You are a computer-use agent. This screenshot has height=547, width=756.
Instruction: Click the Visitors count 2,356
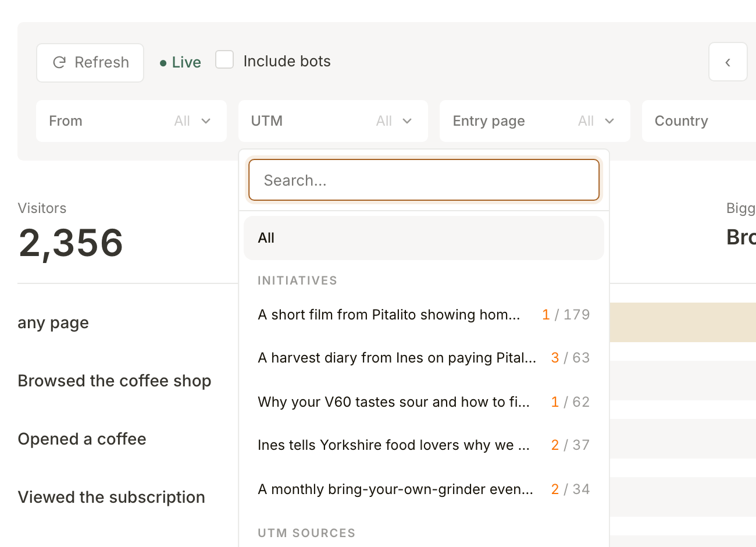pos(71,243)
